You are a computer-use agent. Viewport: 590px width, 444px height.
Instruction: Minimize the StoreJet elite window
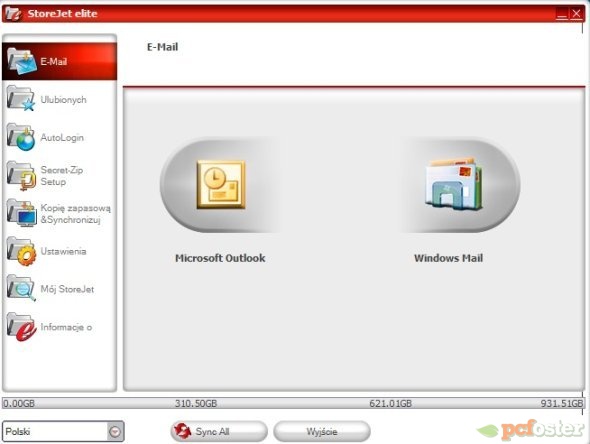562,14
